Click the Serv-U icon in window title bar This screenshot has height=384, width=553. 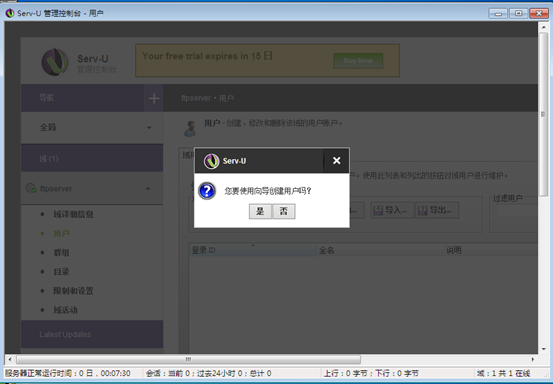[10, 13]
